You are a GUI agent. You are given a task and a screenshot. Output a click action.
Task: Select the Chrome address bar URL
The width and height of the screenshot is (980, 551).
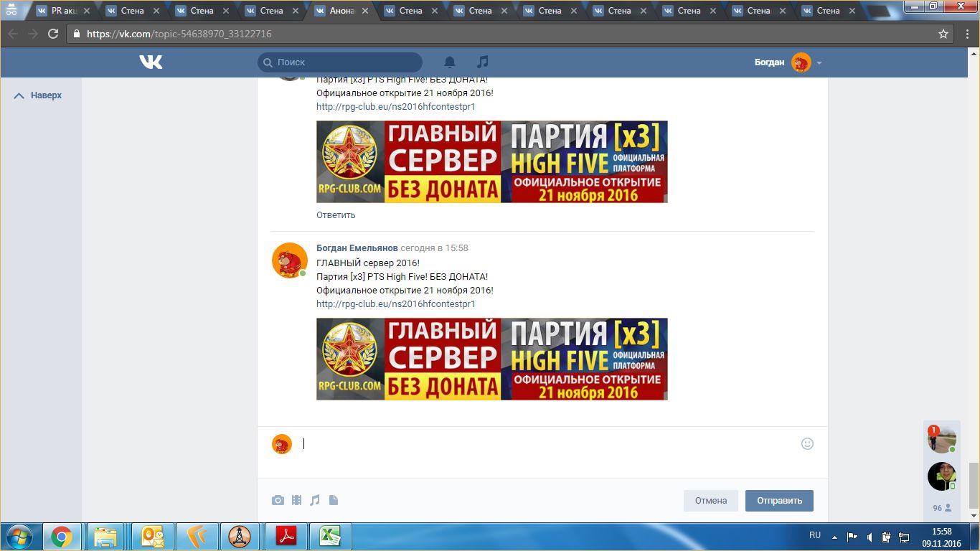(179, 34)
